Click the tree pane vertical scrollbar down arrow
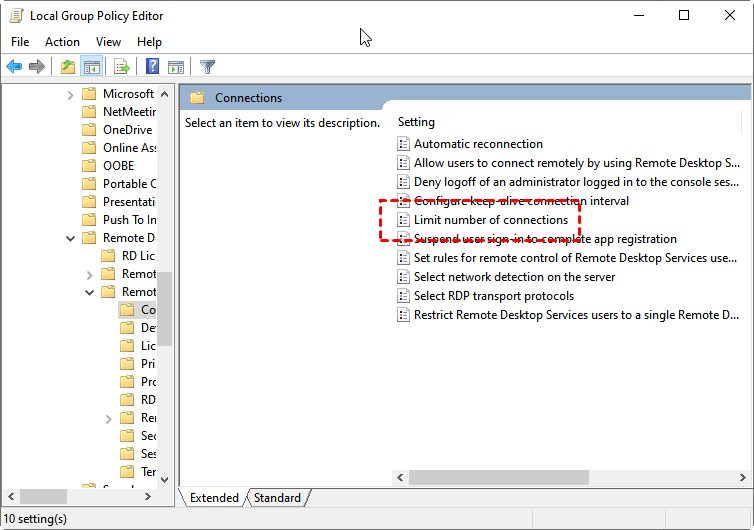 [x=164, y=480]
